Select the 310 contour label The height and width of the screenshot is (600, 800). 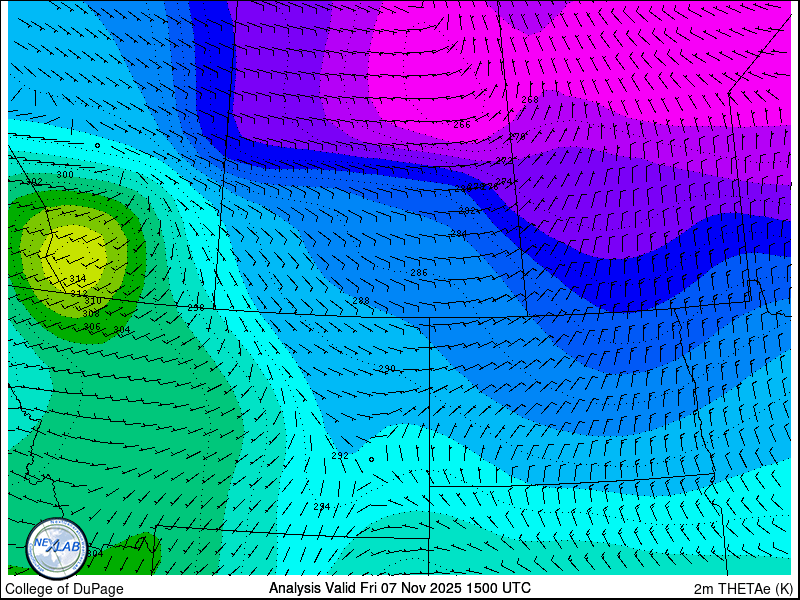tap(93, 301)
